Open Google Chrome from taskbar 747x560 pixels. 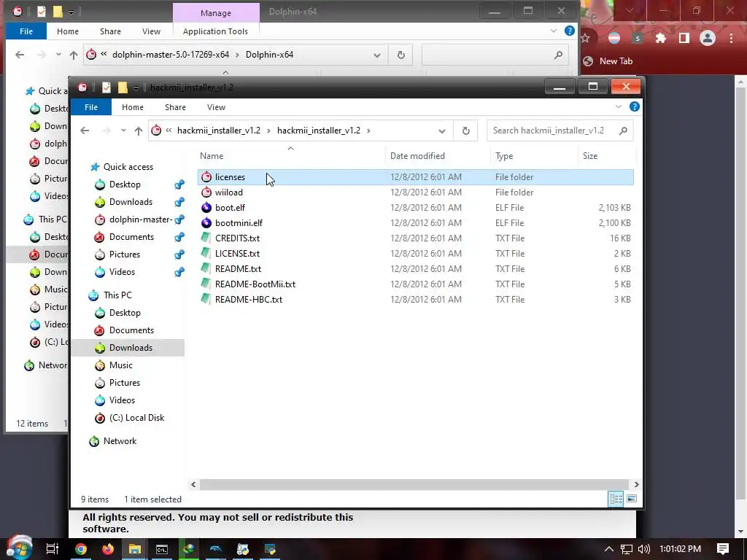(80, 549)
